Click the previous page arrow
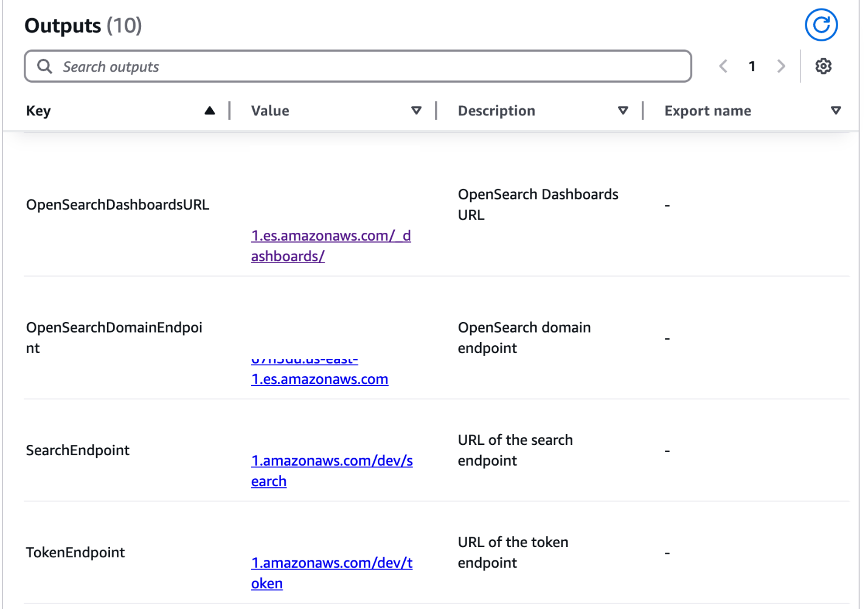The width and height of the screenshot is (868, 609). 723,66
